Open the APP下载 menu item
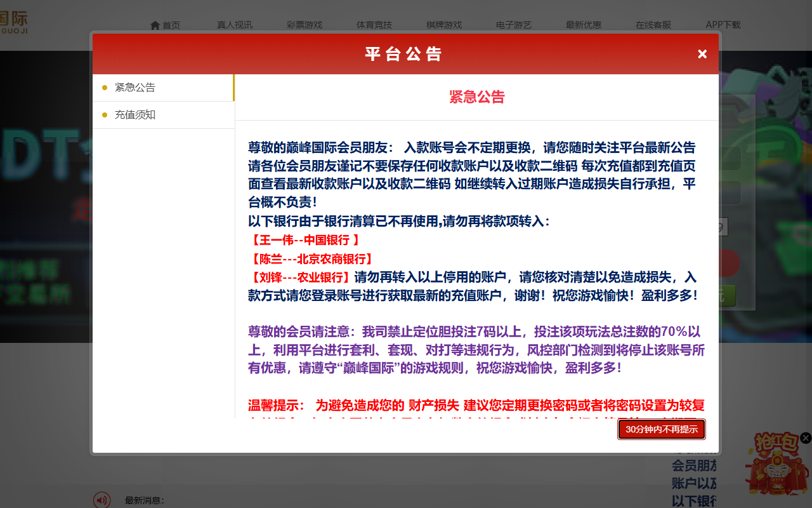Image resolution: width=812 pixels, height=508 pixels. [723, 25]
